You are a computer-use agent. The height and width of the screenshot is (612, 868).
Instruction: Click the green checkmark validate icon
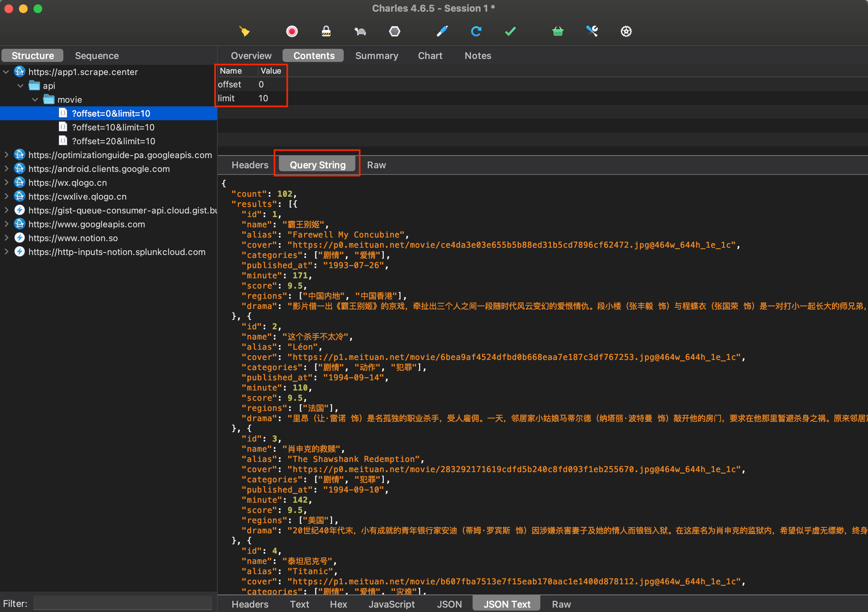[510, 31]
